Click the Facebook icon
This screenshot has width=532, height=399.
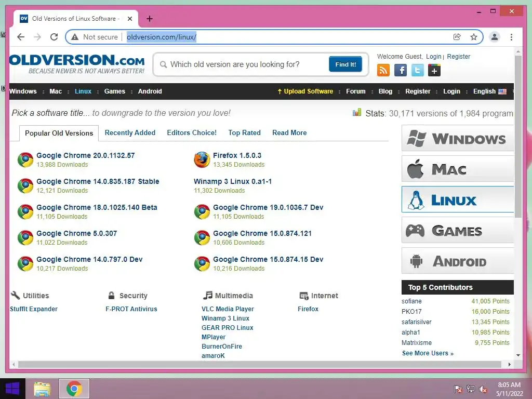point(401,70)
